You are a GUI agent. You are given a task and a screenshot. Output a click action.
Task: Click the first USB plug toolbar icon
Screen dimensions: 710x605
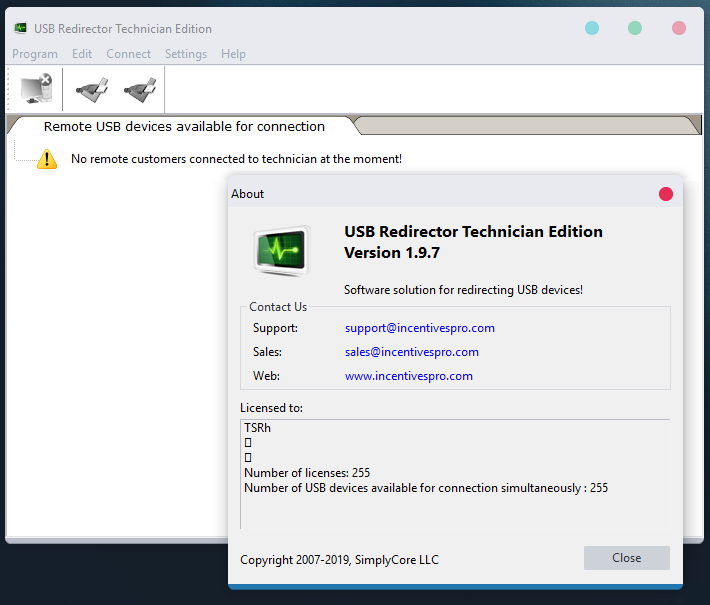coord(92,90)
